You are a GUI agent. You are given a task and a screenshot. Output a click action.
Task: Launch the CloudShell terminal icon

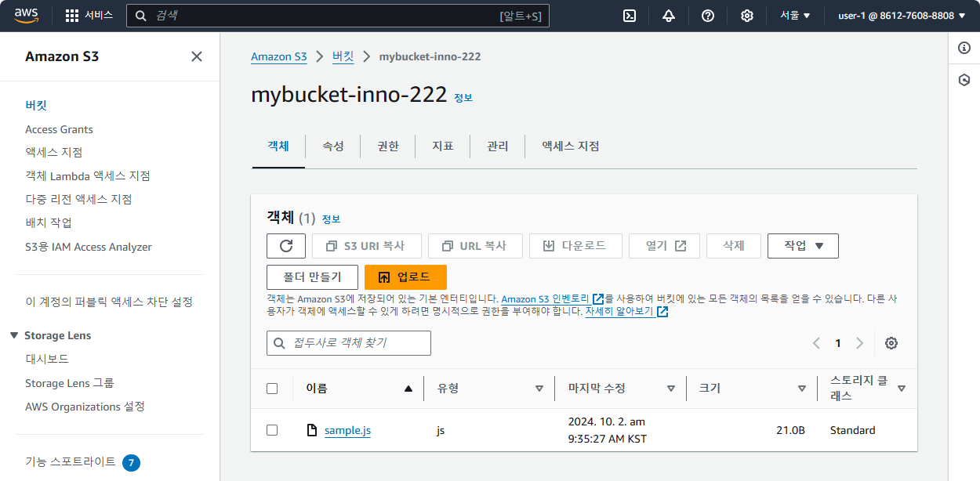629,16
